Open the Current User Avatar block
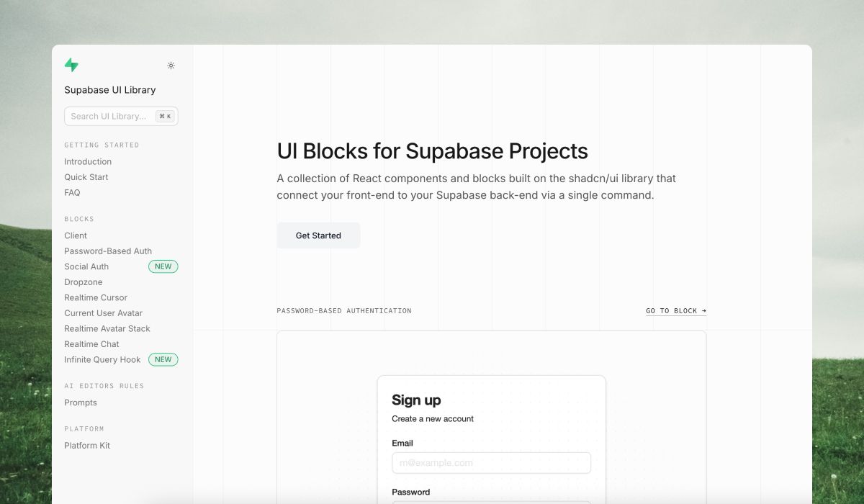Image resolution: width=864 pixels, height=504 pixels. (103, 313)
